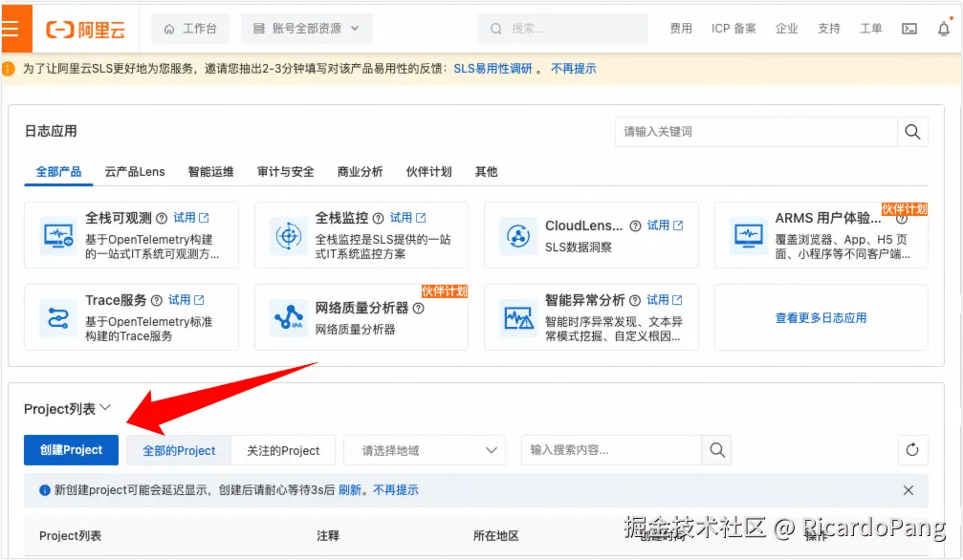Open the ICP 备案 menu
This screenshot has width=963, height=560.
click(x=733, y=29)
